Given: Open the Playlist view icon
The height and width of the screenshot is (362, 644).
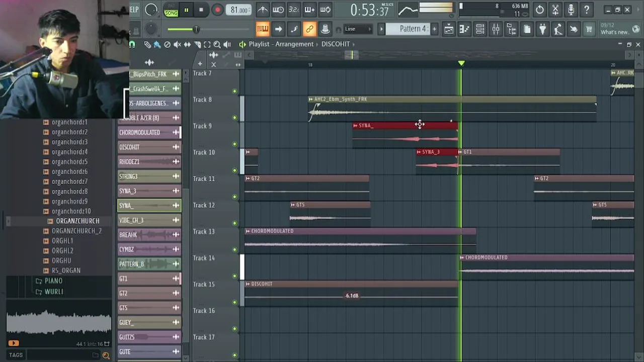Looking at the screenshot, I should 449,29.
